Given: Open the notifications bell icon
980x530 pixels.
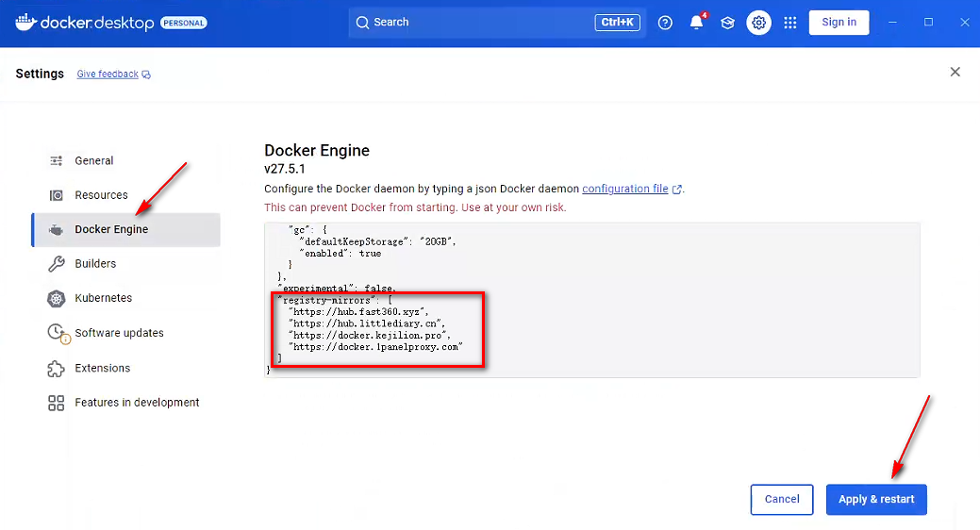Looking at the screenshot, I should (696, 23).
